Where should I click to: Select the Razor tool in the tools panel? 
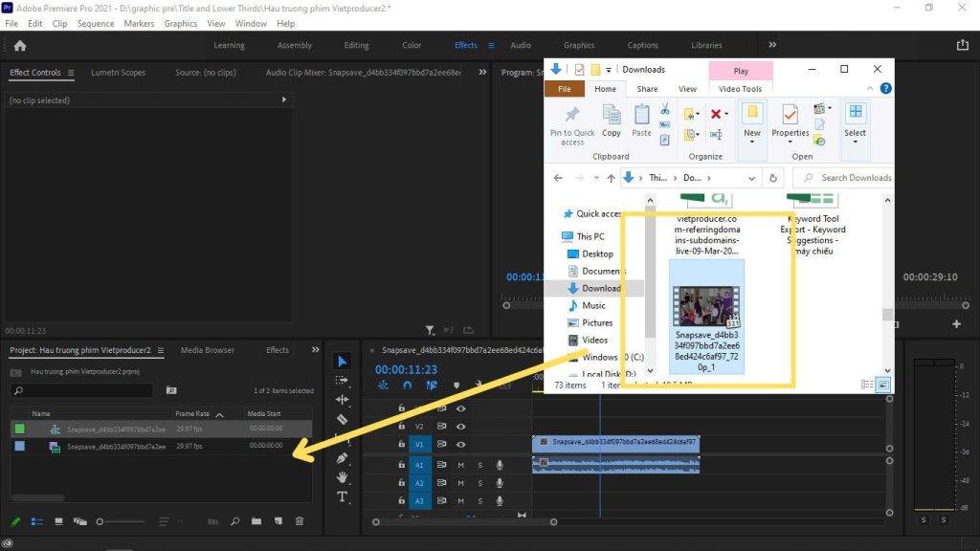(343, 419)
